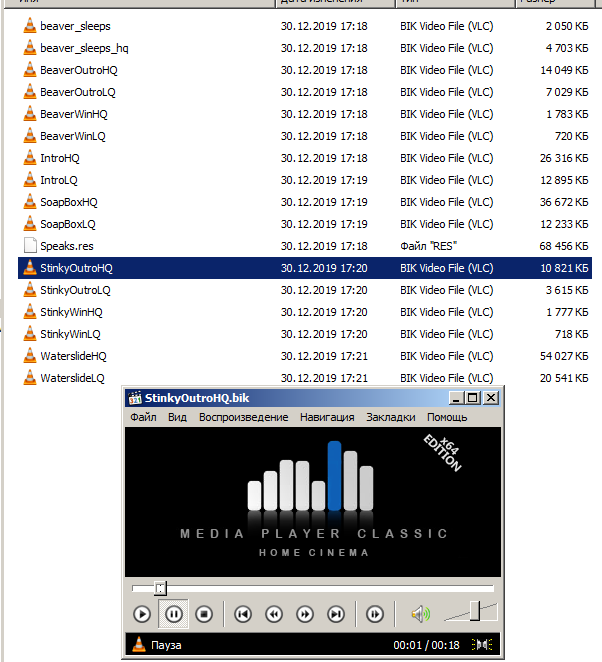Select the file name StinkyWinHQ
The image size is (602, 662).
[x=71, y=312]
